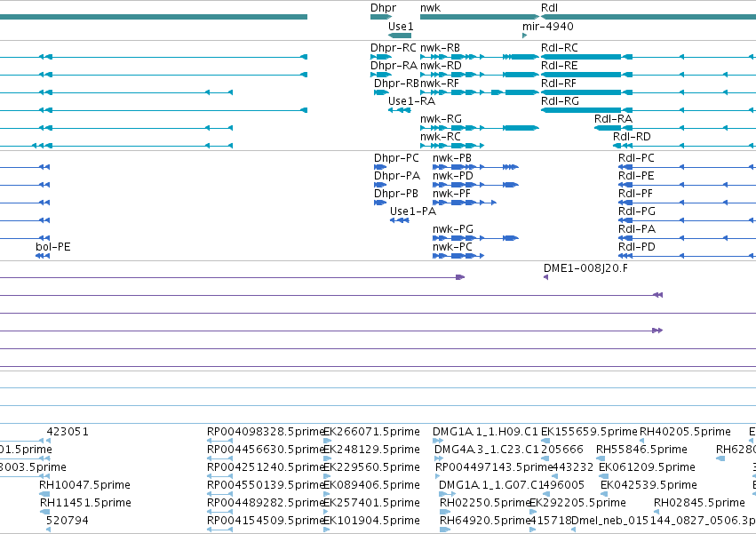756x534 pixels.
Task: Click EST EK229560.5prime
Action: [326, 476]
